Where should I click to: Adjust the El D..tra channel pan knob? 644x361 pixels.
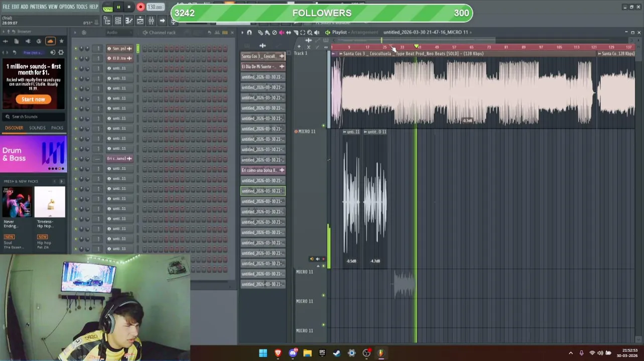82,59
